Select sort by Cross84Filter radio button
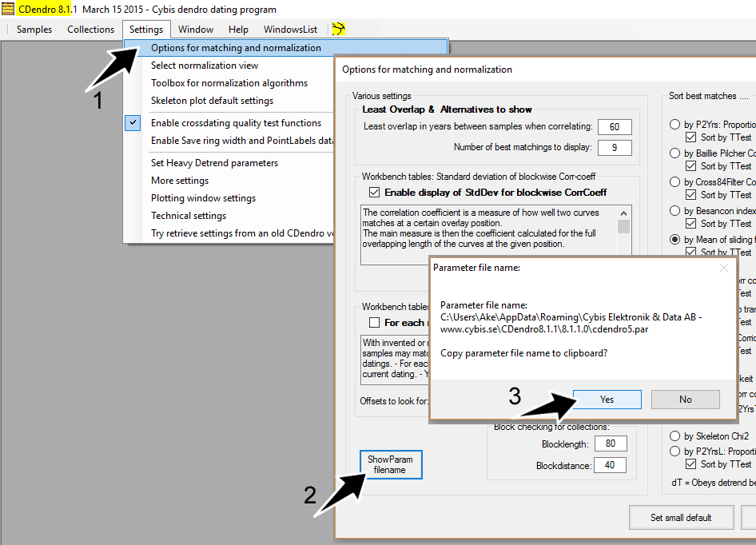This screenshot has height=545, width=756. point(675,182)
